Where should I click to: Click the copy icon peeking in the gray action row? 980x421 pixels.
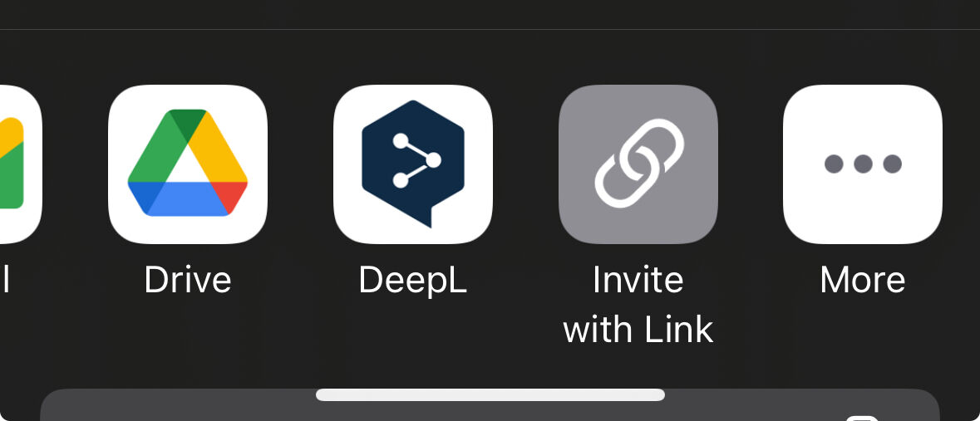863,418
